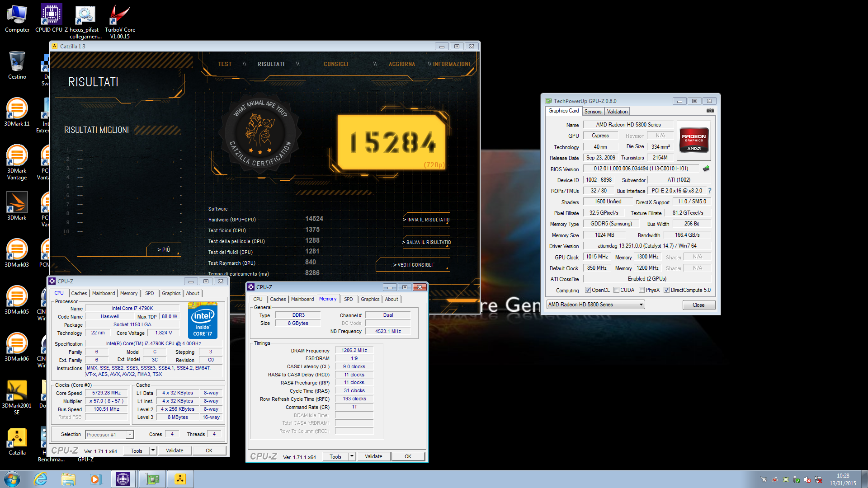Click the Bus Interface question mark
This screenshot has height=488, width=868.
710,191
